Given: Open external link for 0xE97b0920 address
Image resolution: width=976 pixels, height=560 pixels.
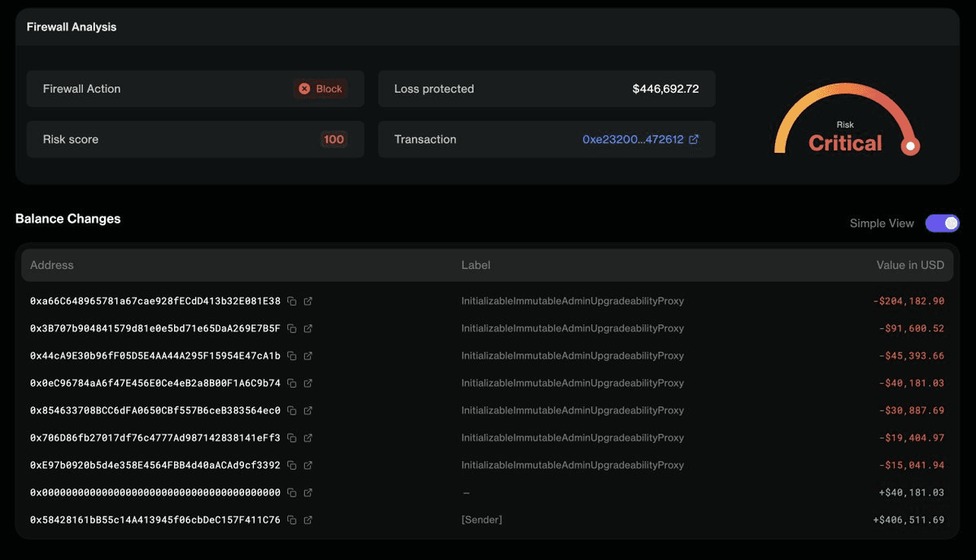Looking at the screenshot, I should click(308, 466).
